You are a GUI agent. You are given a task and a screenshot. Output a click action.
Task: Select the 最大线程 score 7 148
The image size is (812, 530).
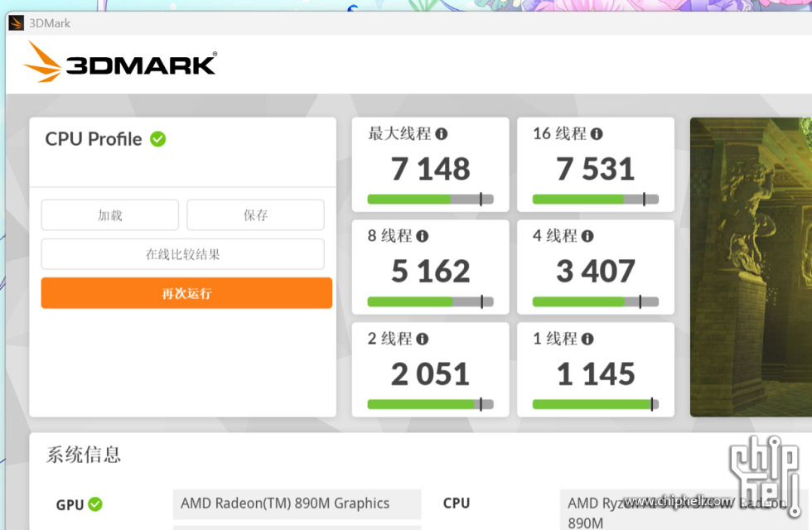tap(430, 169)
